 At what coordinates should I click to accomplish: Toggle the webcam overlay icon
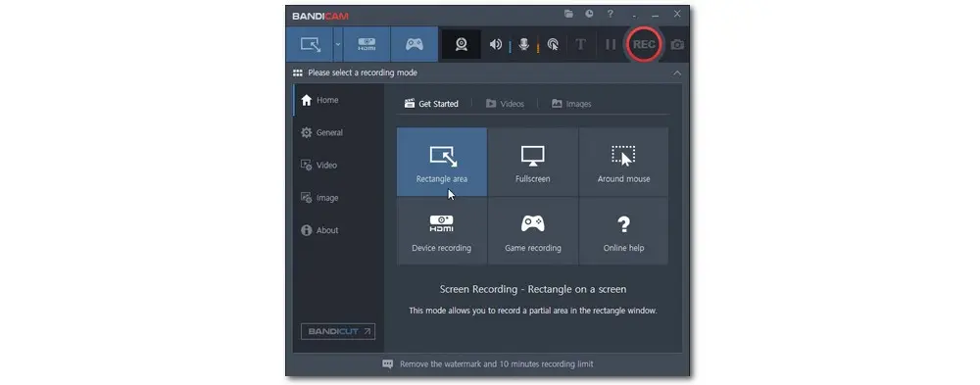pos(462,44)
